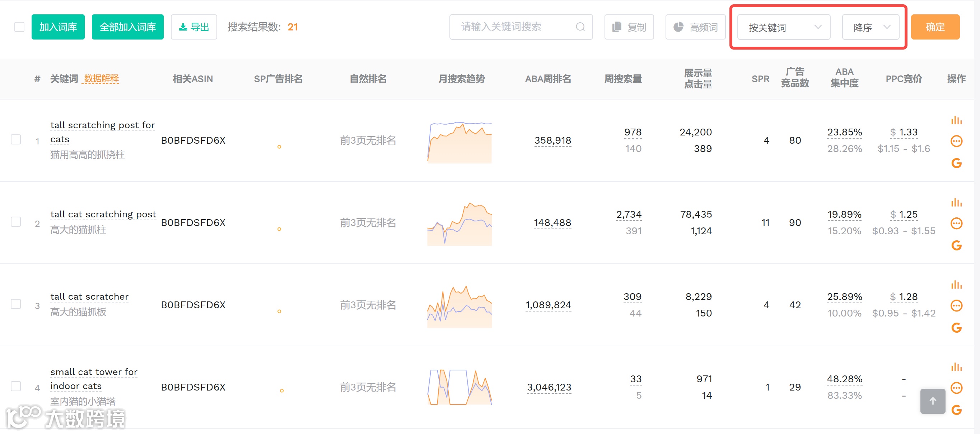Viewport: 980px width, 434px height.
Task: Click the PPC竞价 column header
Action: (x=904, y=79)
